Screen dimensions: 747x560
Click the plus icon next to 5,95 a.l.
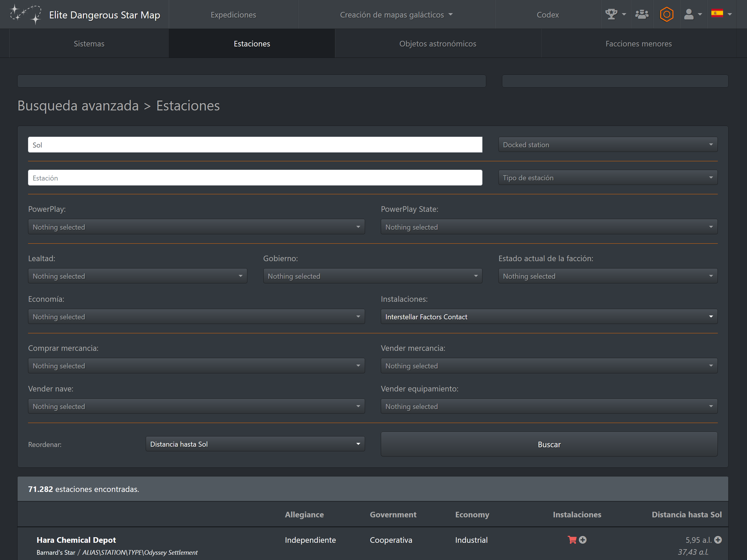pos(718,540)
